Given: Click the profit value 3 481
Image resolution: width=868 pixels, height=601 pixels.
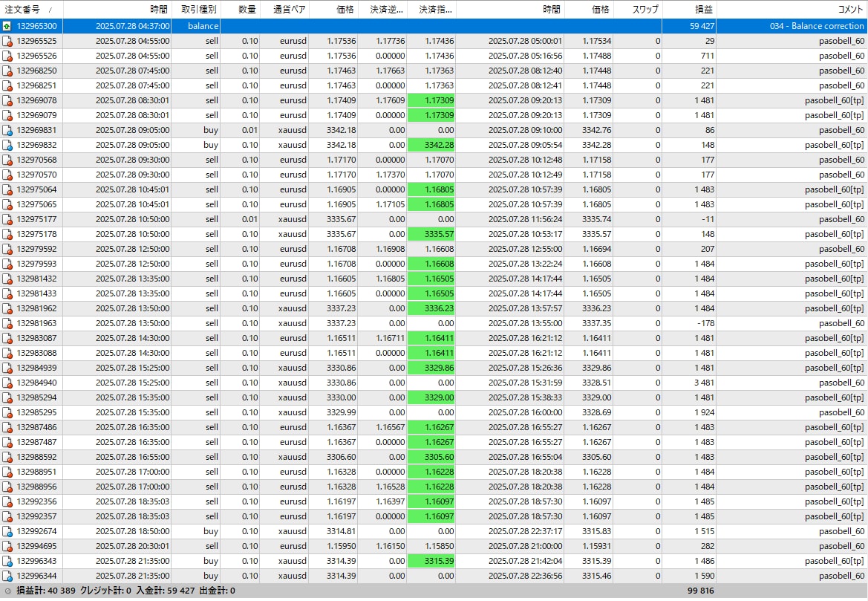Looking at the screenshot, I should [x=703, y=383].
